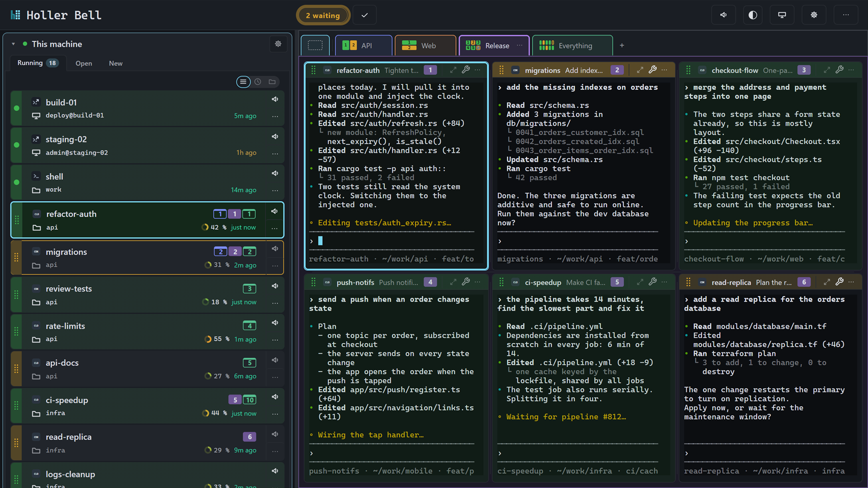Mute the build-01 session

(275, 99)
